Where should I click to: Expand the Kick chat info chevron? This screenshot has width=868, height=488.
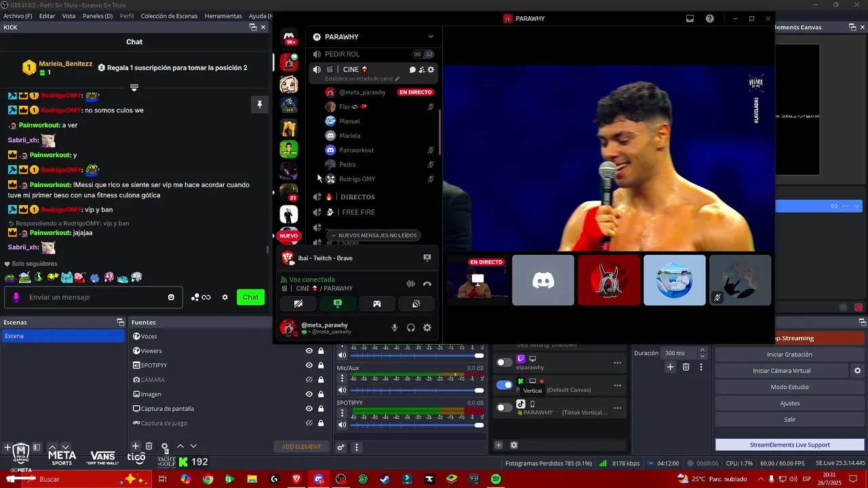pyautogui.click(x=134, y=88)
